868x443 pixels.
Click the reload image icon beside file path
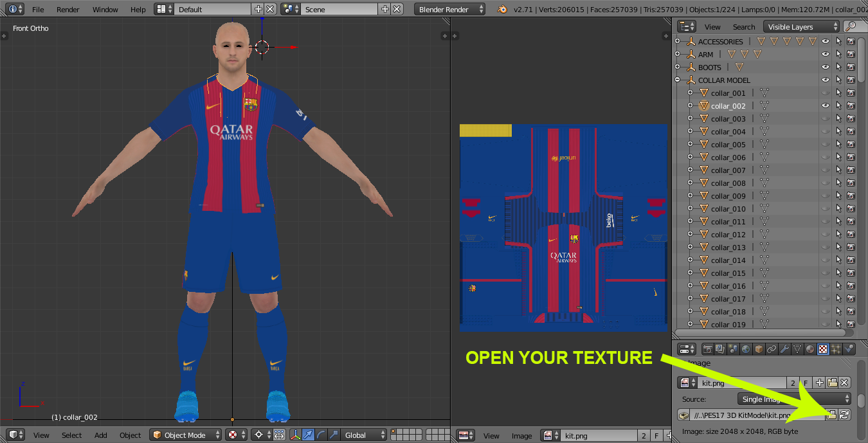[845, 415]
